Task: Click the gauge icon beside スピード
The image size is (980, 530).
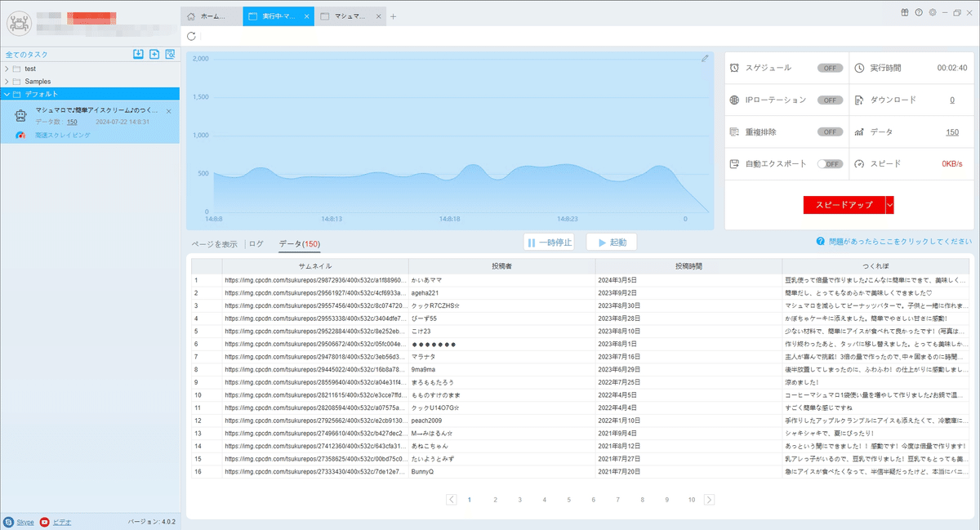Action: [x=859, y=163]
